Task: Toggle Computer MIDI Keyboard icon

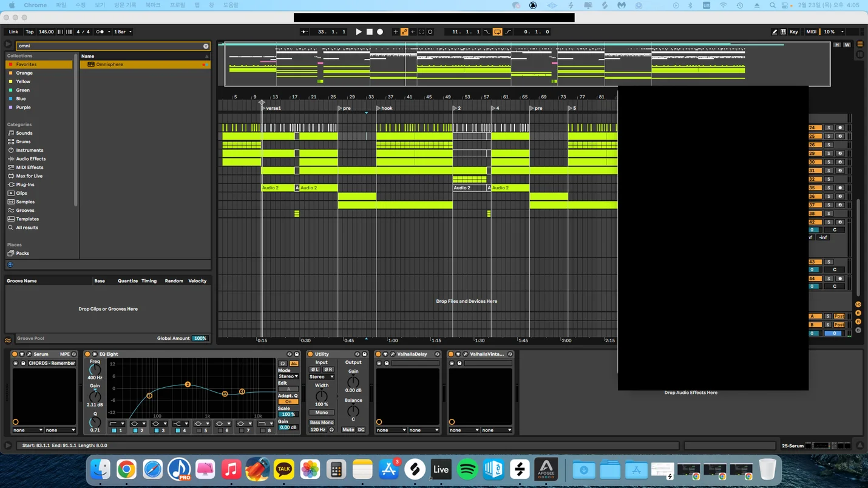Action: pyautogui.click(x=783, y=32)
